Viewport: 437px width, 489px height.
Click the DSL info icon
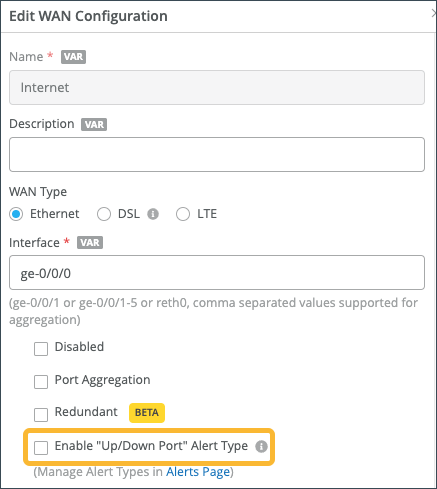153,214
